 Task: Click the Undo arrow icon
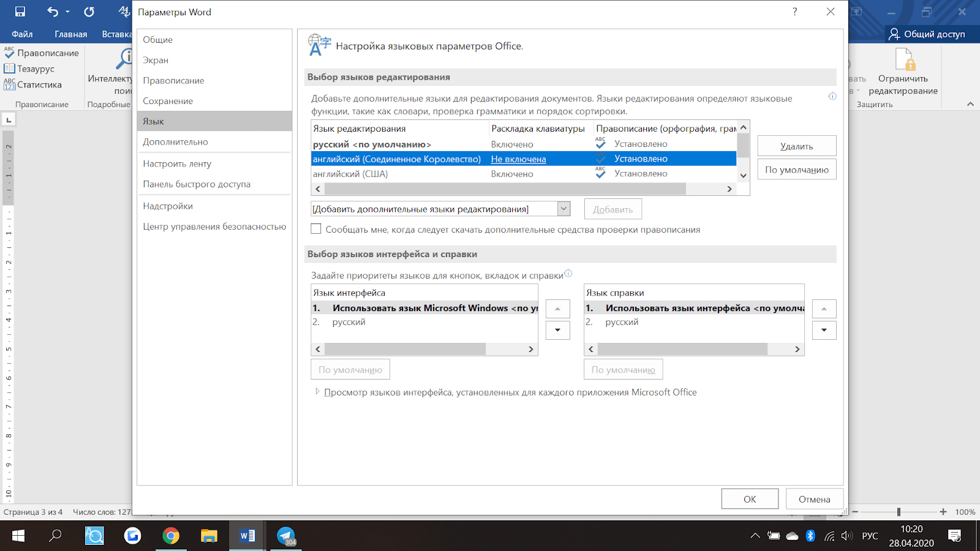coord(53,12)
